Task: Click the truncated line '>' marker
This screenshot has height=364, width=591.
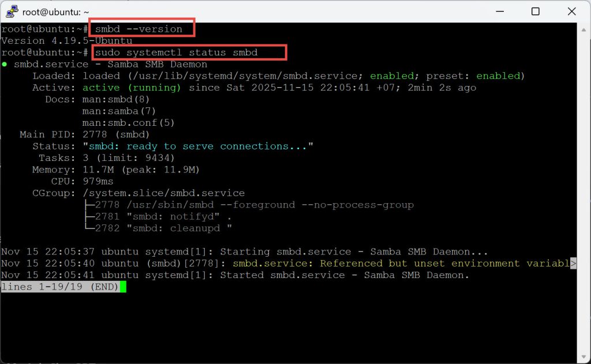Action: [573, 264]
